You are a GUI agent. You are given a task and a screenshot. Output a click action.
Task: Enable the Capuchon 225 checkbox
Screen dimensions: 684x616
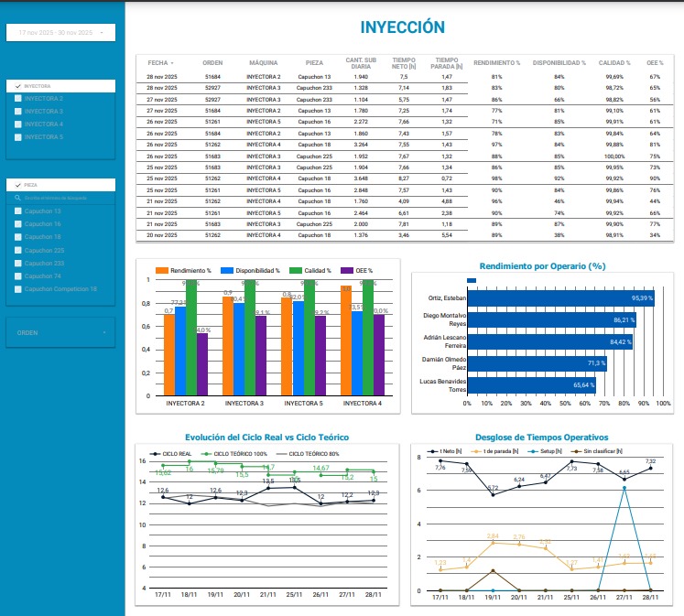pyautogui.click(x=18, y=250)
